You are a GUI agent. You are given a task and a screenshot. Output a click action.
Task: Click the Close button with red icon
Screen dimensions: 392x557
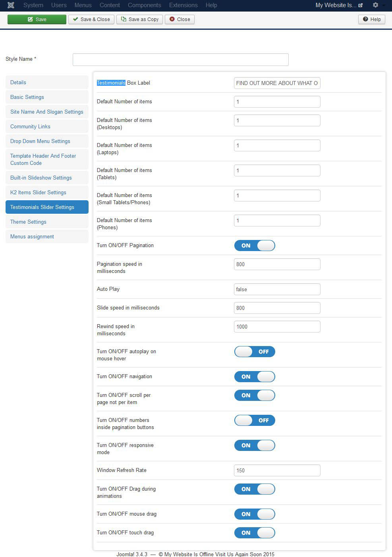[180, 19]
